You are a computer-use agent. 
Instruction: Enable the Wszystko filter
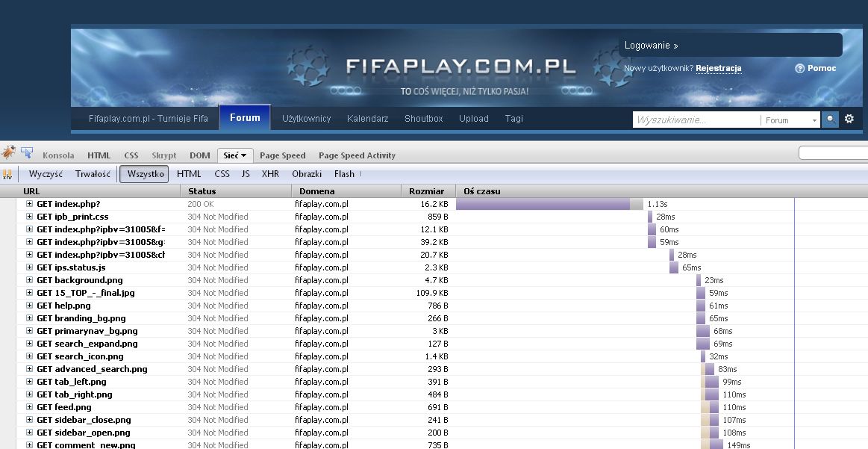(x=144, y=174)
